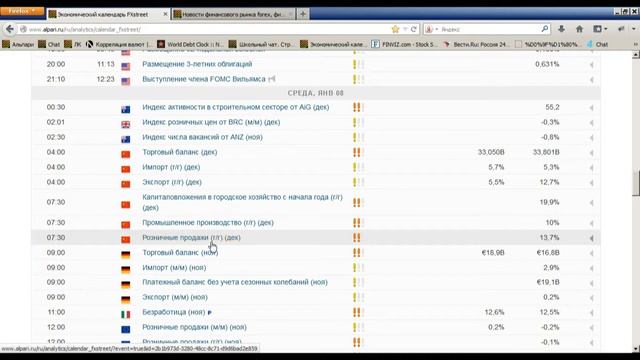Open the first Chat bookmark beside Альпари
This screenshot has width=640, height=360.
49,44
